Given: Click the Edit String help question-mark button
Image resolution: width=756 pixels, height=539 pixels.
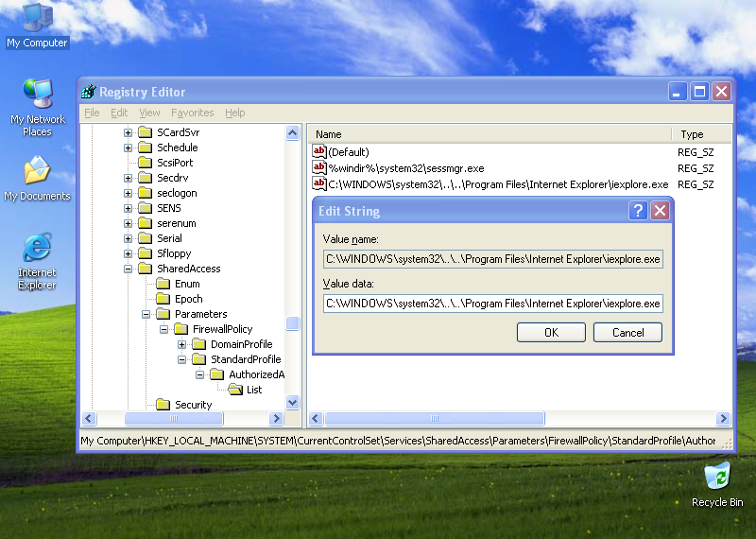Looking at the screenshot, I should 638,210.
